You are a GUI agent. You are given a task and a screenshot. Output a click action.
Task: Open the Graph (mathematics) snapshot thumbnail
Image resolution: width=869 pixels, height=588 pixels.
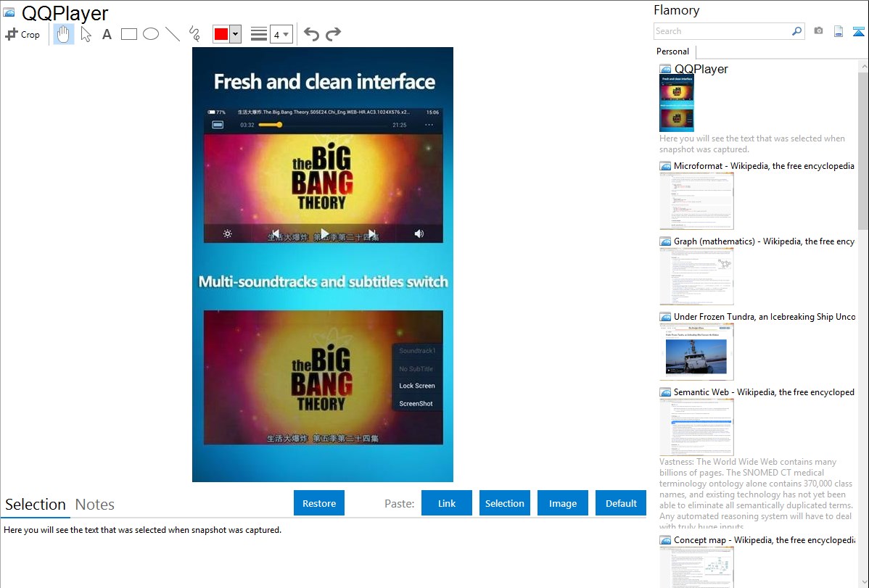pos(696,276)
